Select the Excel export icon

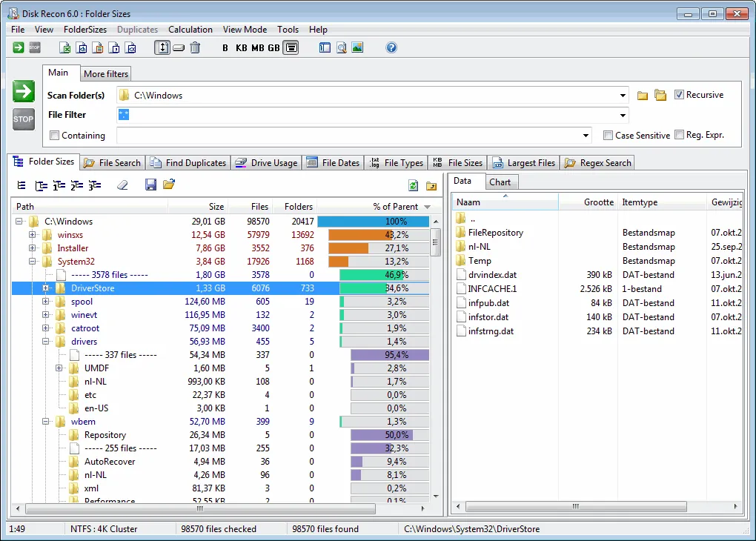click(65, 47)
